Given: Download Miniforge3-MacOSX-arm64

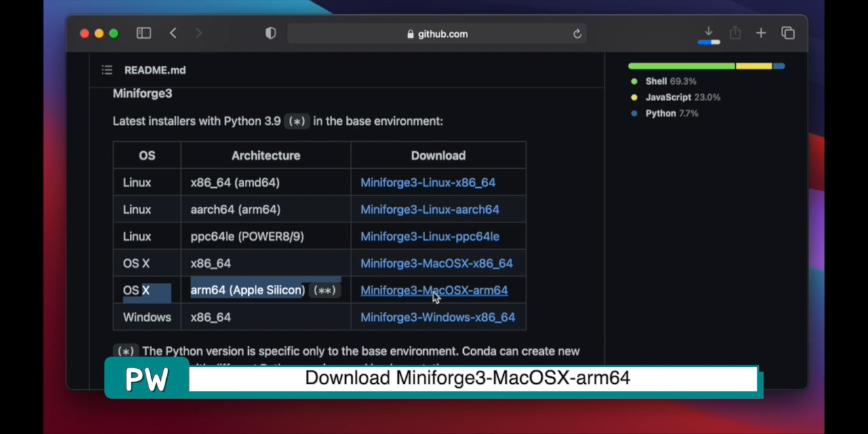Looking at the screenshot, I should pyautogui.click(x=434, y=290).
